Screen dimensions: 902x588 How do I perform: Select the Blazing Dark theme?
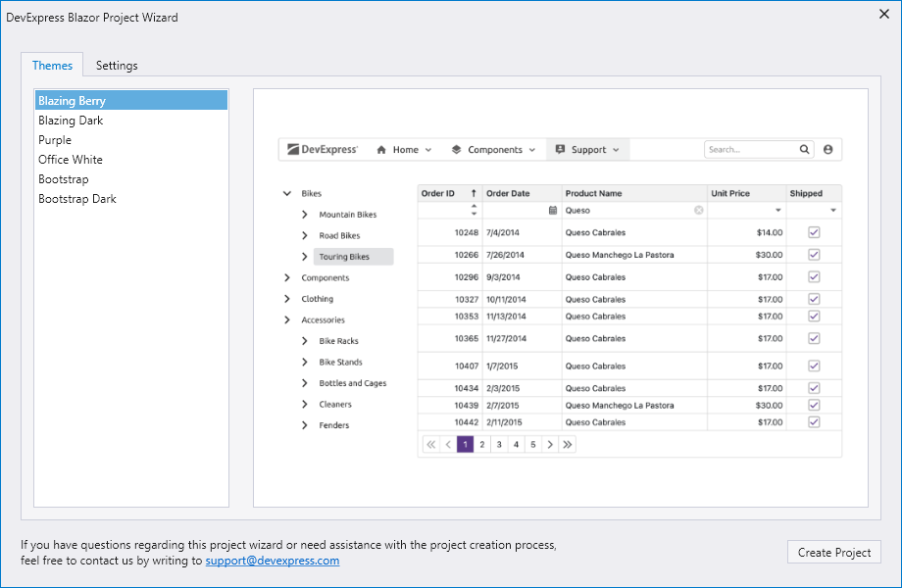tap(71, 121)
